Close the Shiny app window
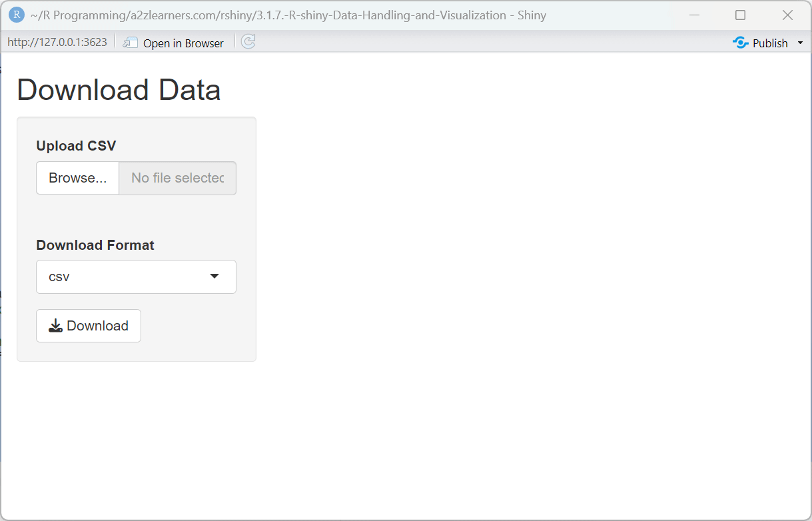 [787, 15]
